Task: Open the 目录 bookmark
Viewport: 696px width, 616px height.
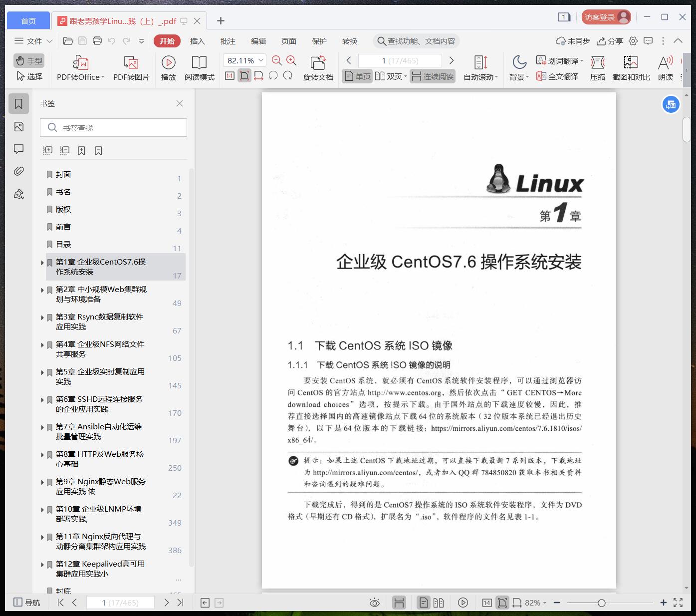Action: tap(63, 244)
